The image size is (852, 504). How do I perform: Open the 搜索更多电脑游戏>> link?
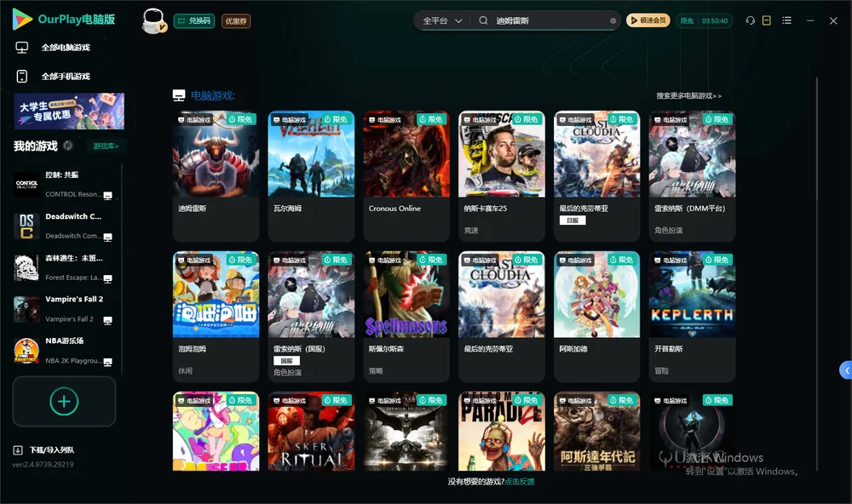click(688, 95)
